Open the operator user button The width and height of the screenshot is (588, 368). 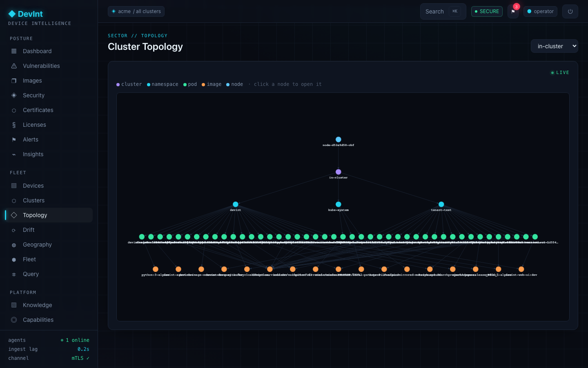pos(540,11)
